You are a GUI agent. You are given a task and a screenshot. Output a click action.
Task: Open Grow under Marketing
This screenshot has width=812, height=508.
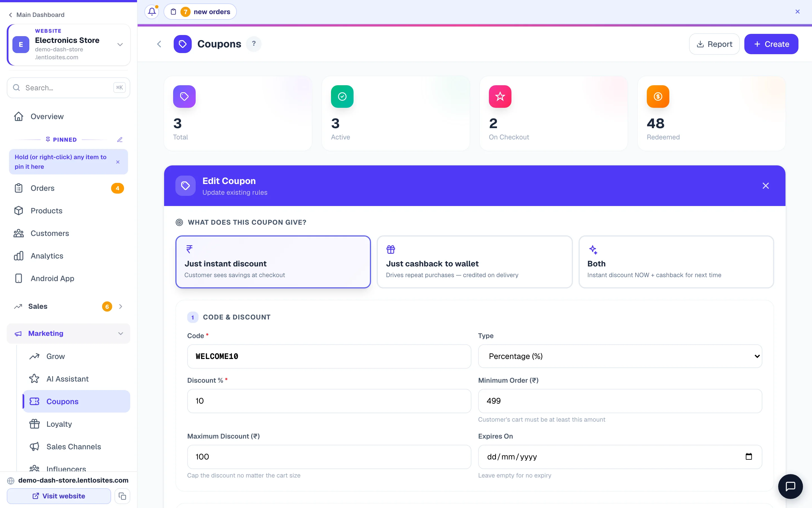click(76, 356)
